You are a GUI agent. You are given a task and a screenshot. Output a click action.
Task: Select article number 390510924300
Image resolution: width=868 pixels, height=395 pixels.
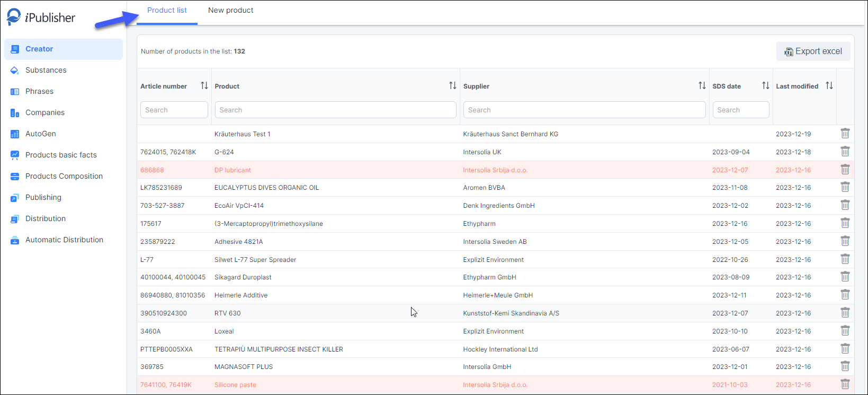164,313
